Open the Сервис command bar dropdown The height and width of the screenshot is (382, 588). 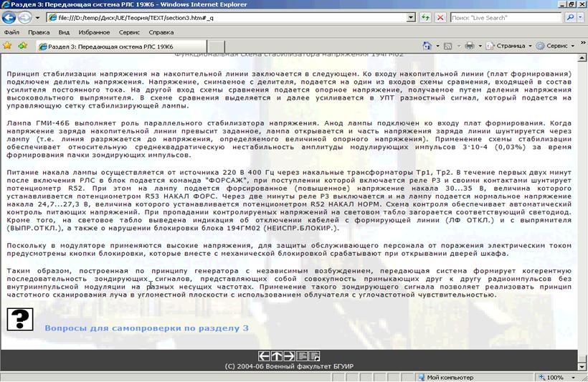pyautogui.click(x=556, y=46)
